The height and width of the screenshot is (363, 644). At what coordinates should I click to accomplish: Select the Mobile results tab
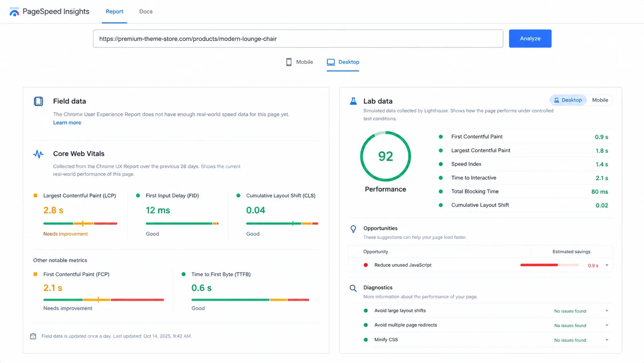pos(300,62)
